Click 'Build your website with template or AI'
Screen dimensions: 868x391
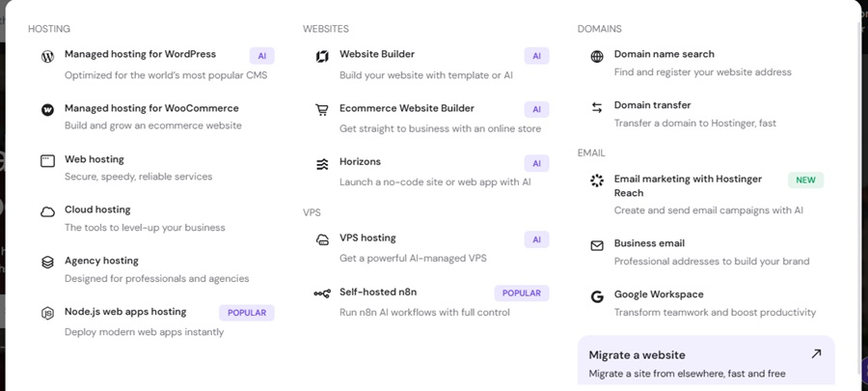[x=426, y=74]
